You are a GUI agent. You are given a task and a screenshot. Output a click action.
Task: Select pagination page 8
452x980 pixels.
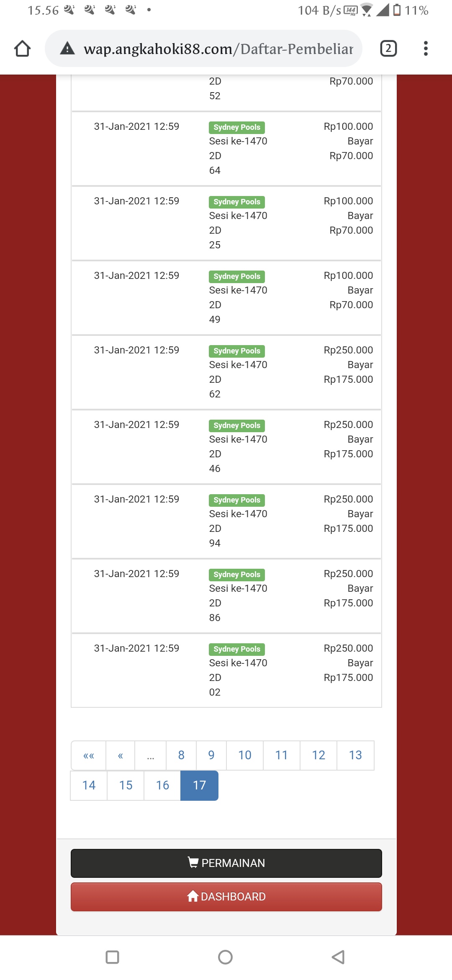(x=181, y=756)
